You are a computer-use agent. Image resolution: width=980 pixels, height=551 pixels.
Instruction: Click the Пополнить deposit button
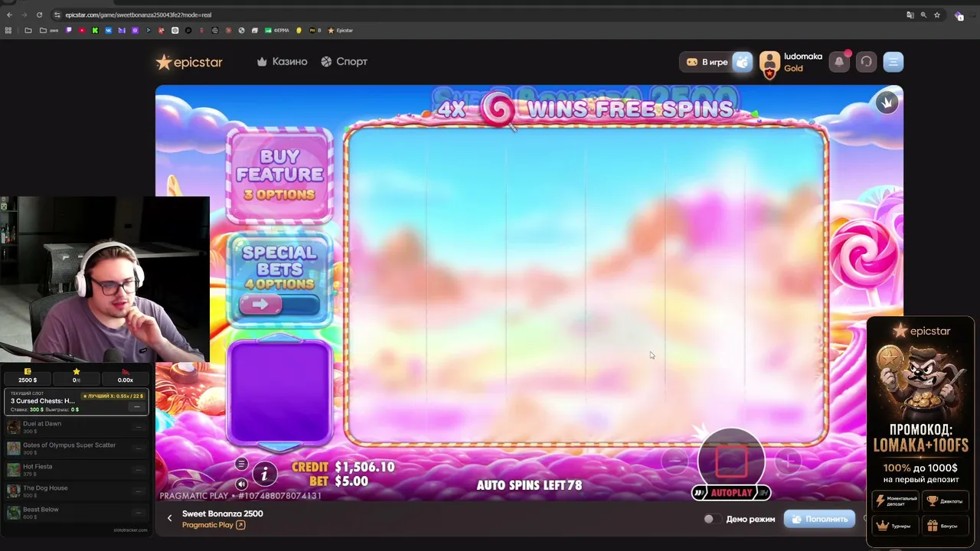(819, 519)
